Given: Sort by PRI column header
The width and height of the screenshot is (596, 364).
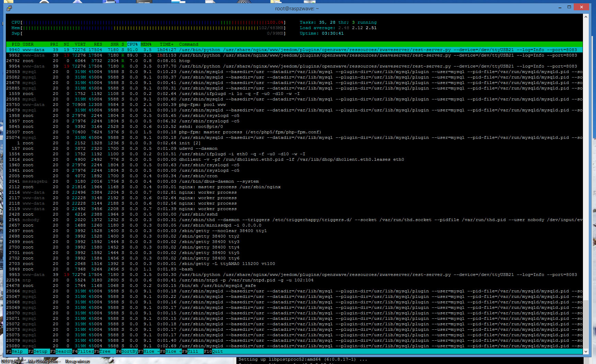Looking at the screenshot, I should [x=54, y=44].
